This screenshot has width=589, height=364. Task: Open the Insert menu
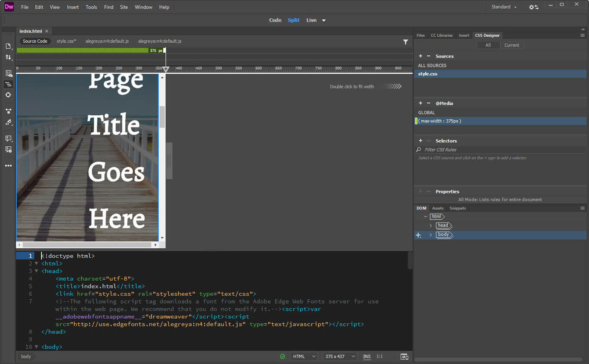click(73, 7)
